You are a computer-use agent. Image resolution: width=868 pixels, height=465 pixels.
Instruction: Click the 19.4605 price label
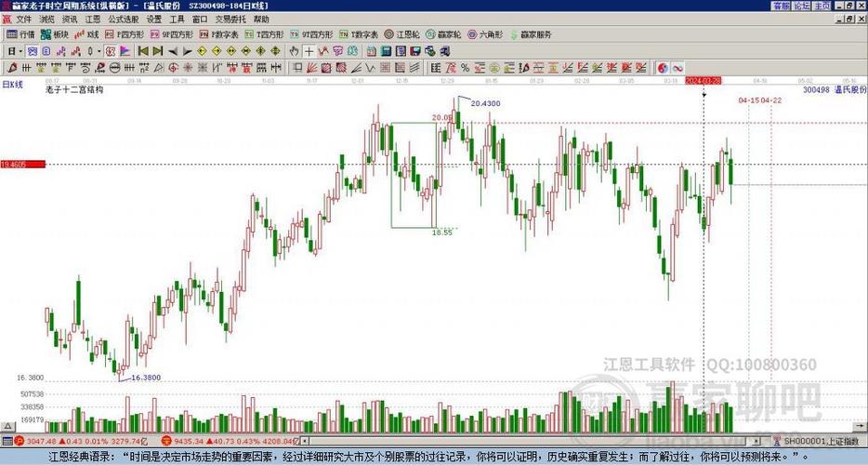point(22,164)
